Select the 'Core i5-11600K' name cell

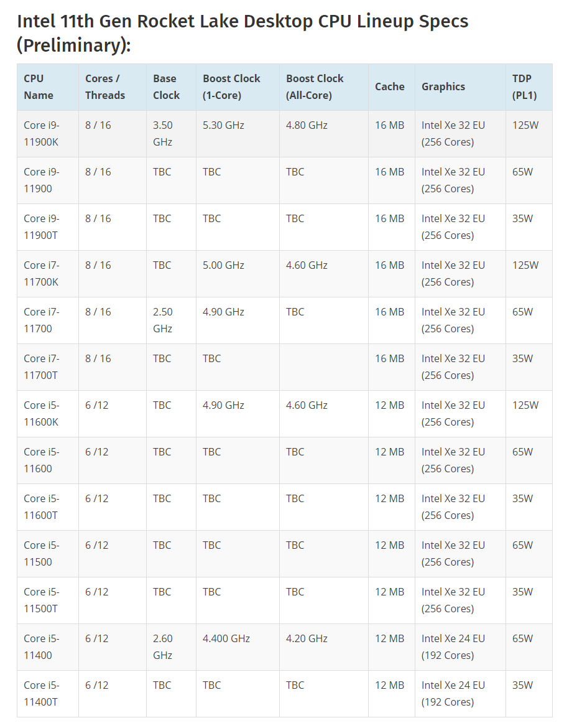(x=48, y=414)
